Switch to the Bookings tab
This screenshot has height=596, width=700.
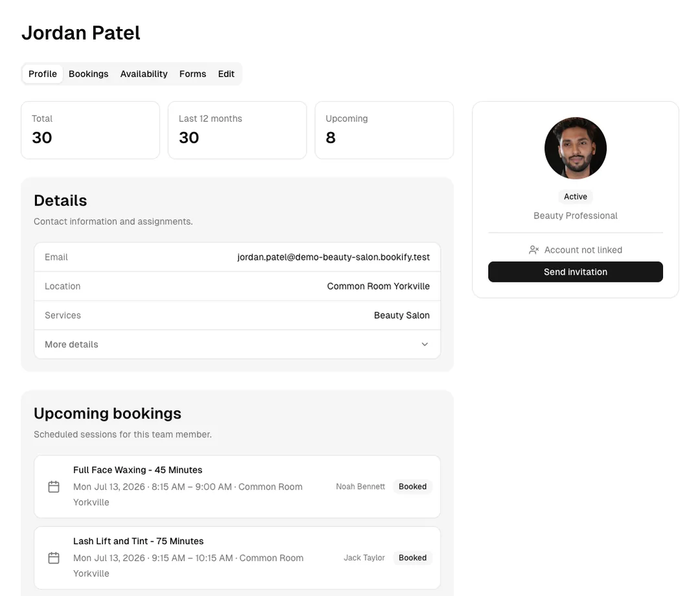88,74
